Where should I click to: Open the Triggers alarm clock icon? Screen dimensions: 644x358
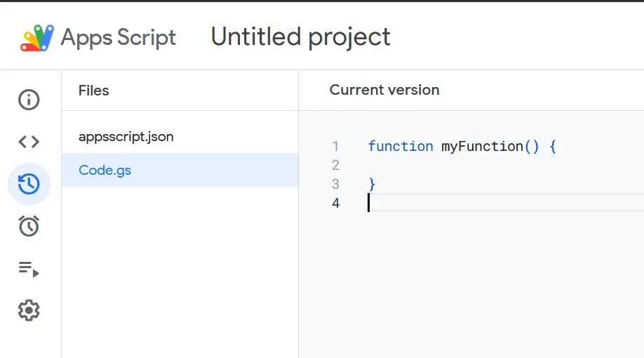click(29, 226)
